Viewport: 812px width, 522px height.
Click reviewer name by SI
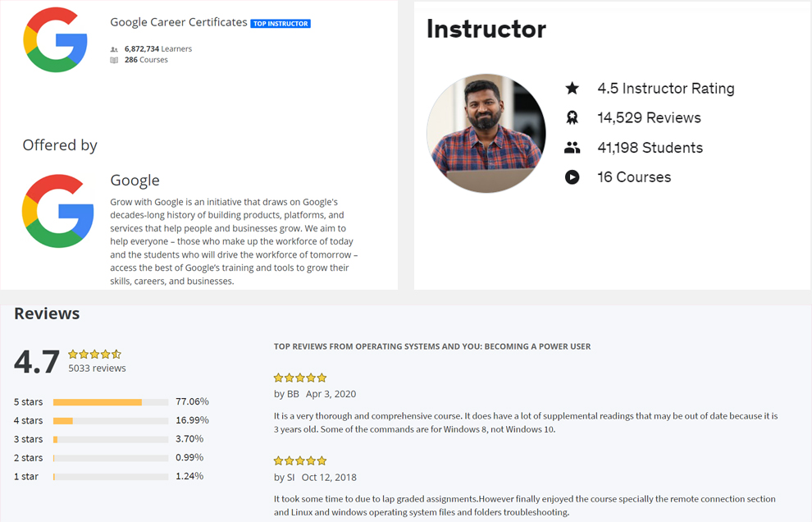coord(285,478)
